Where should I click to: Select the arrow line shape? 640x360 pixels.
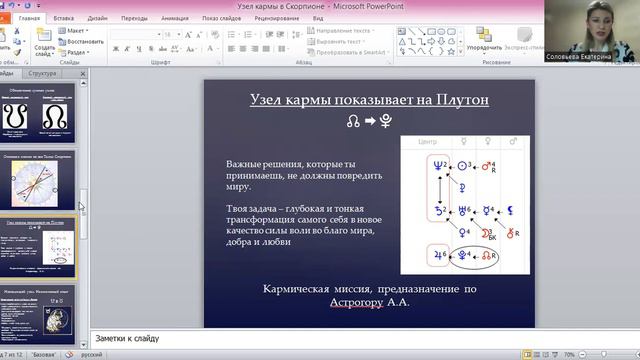(x=422, y=31)
